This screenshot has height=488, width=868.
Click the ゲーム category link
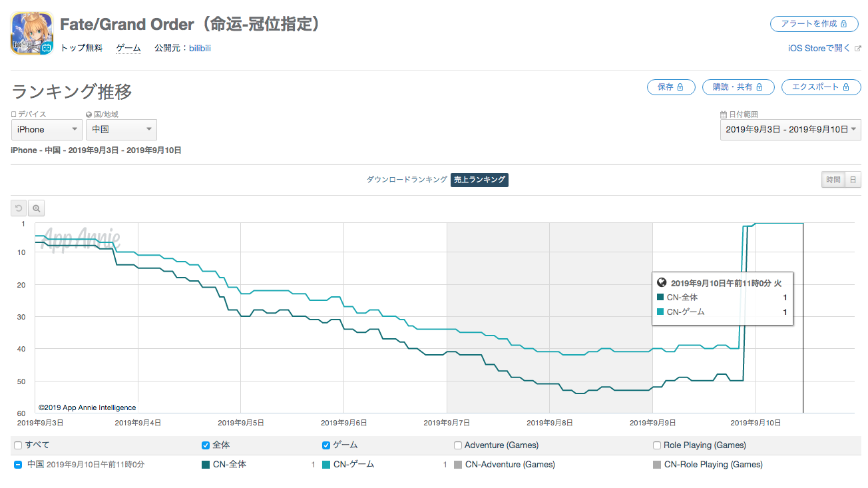[x=128, y=48]
